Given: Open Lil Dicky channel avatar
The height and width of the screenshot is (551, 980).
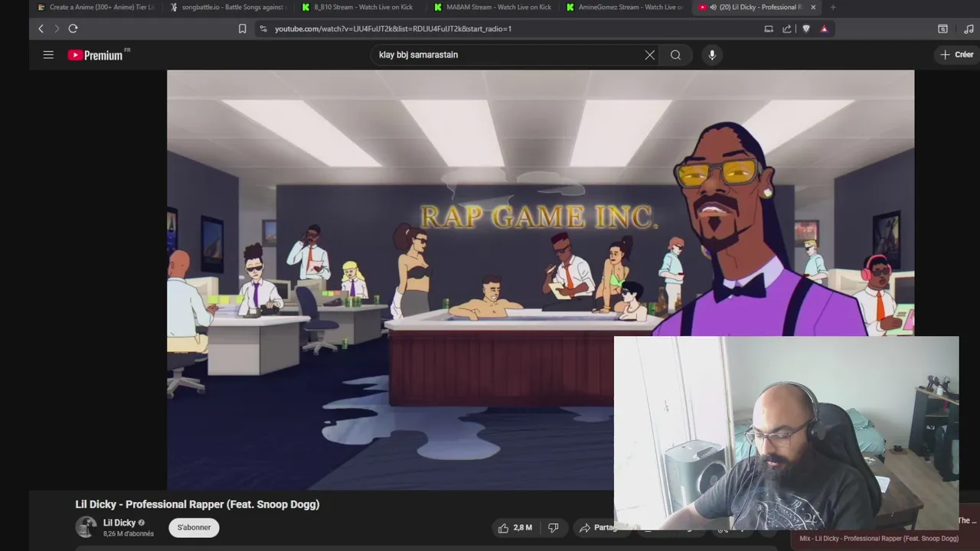Looking at the screenshot, I should pos(86,527).
